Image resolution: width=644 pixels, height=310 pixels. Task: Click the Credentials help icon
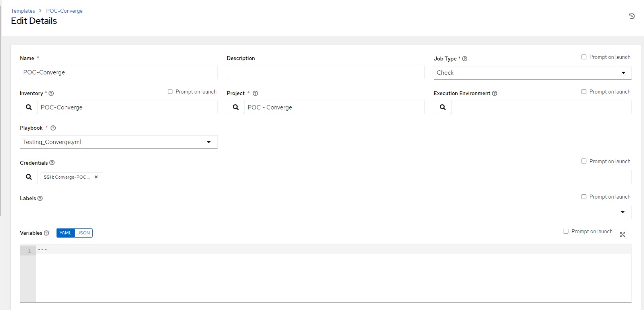coord(52,163)
